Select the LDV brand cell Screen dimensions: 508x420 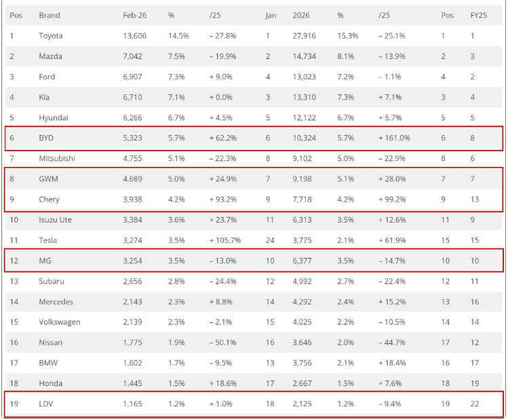[47, 404]
